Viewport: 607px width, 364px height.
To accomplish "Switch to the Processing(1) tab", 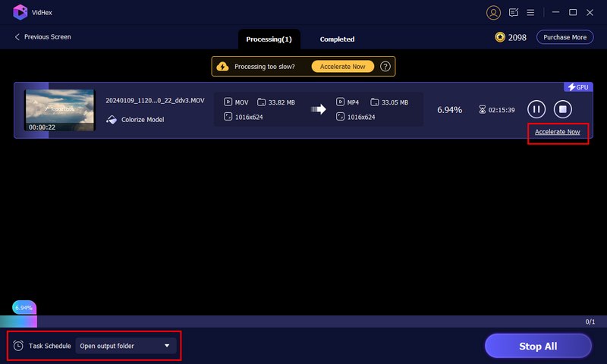I will [269, 39].
